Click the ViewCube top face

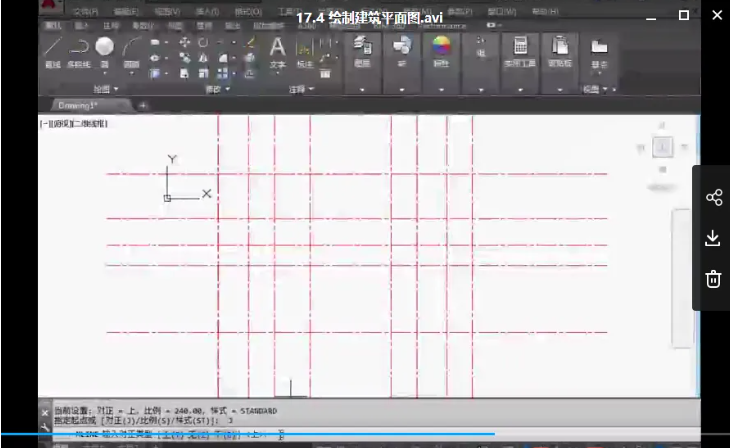662,147
